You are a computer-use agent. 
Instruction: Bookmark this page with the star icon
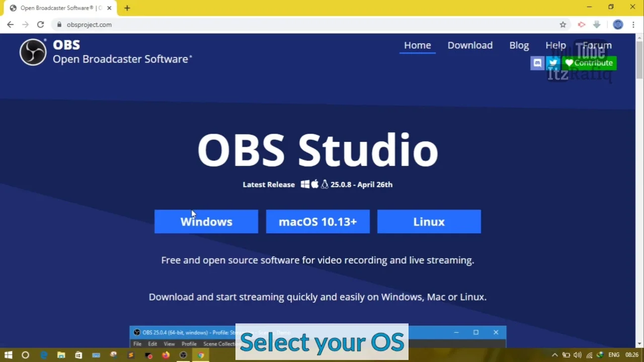(x=563, y=25)
